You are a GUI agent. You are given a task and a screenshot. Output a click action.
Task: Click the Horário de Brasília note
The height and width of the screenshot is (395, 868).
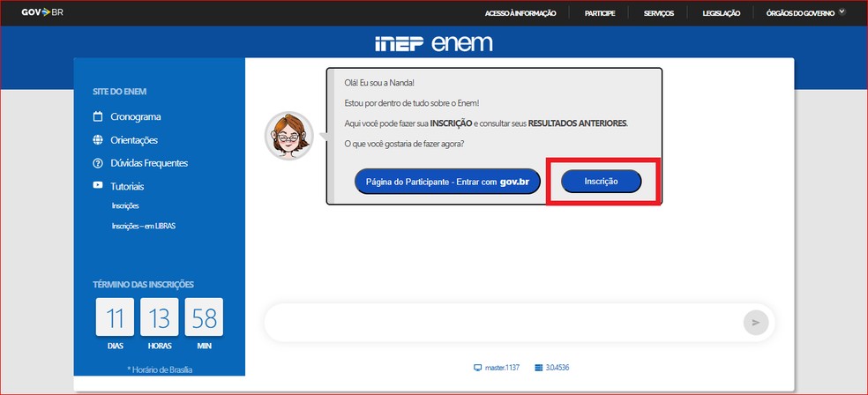tap(160, 369)
